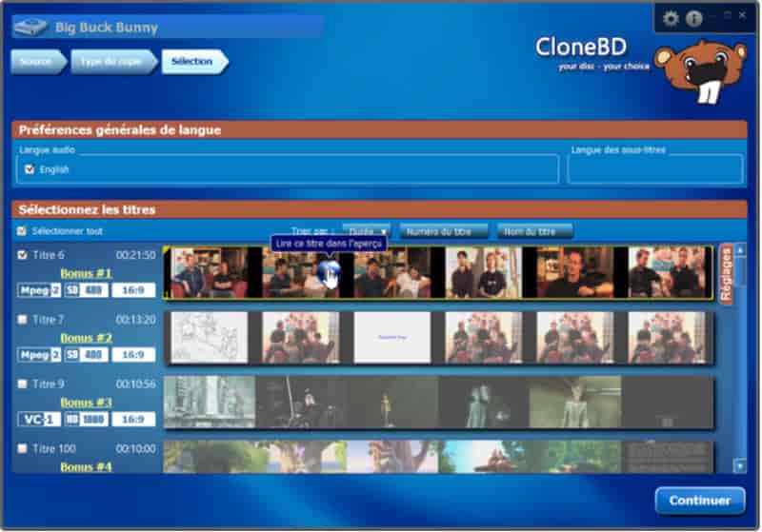
Task: Expand the vertical Réglages side panel
Action: click(727, 273)
